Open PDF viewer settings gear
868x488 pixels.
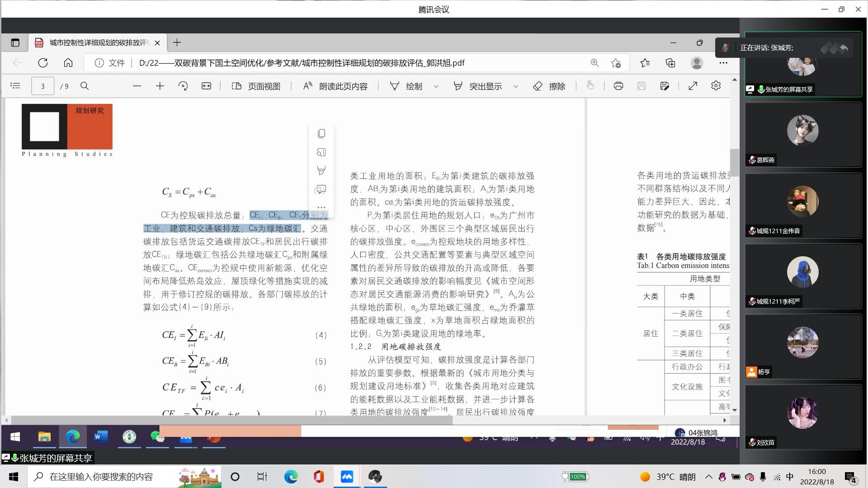pos(716,86)
